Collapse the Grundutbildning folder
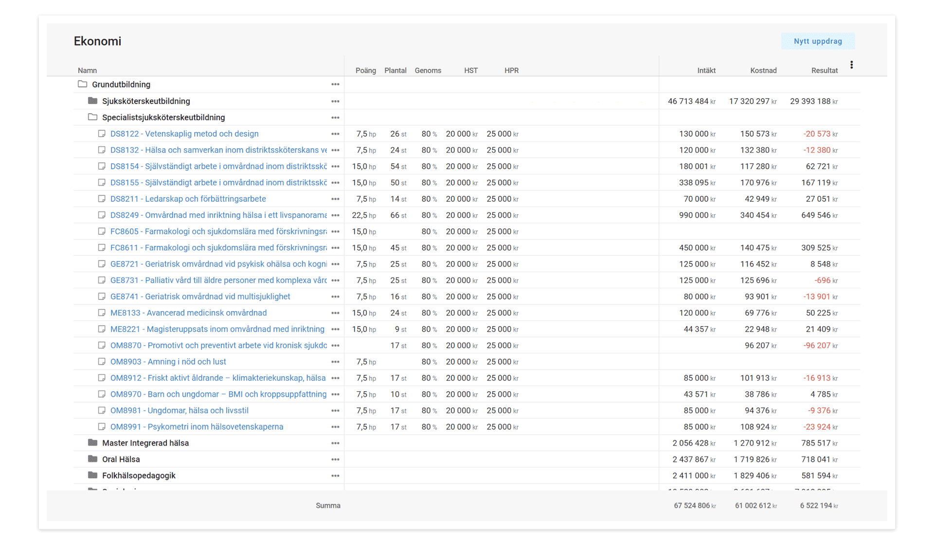The image size is (934, 560). point(82,84)
